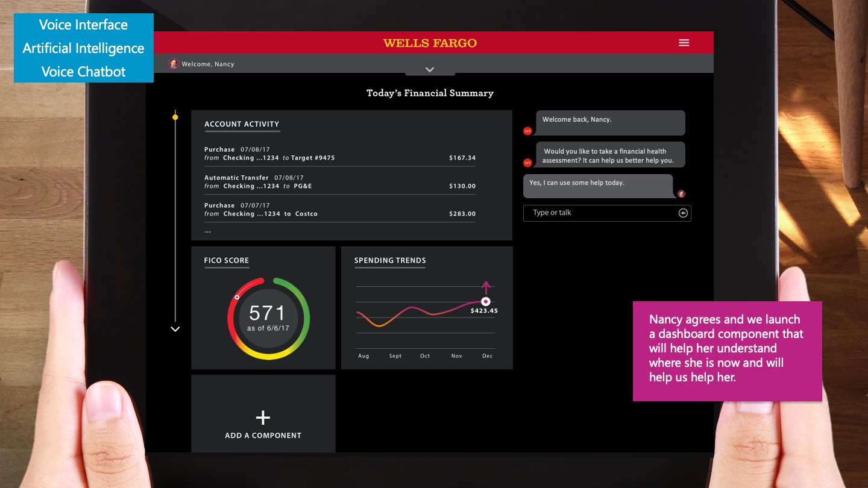This screenshot has height=488, width=868.
Task: Open the FICO SCORE heading
Action: pos(227,261)
